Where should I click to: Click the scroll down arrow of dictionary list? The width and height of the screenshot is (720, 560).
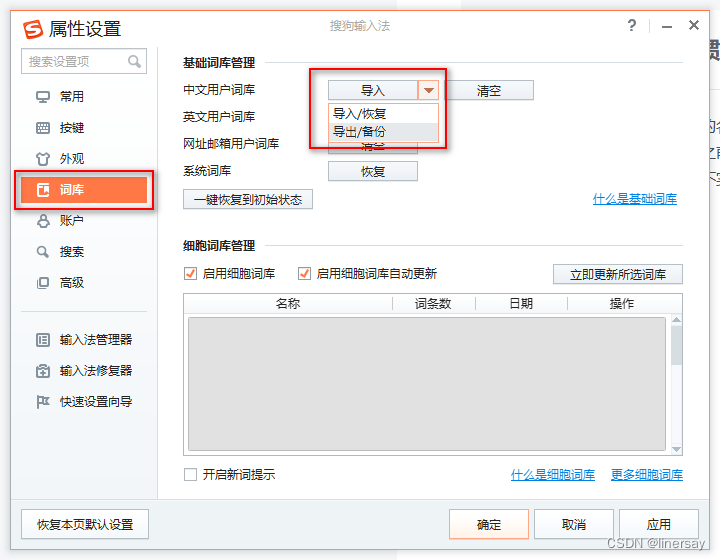click(x=676, y=449)
